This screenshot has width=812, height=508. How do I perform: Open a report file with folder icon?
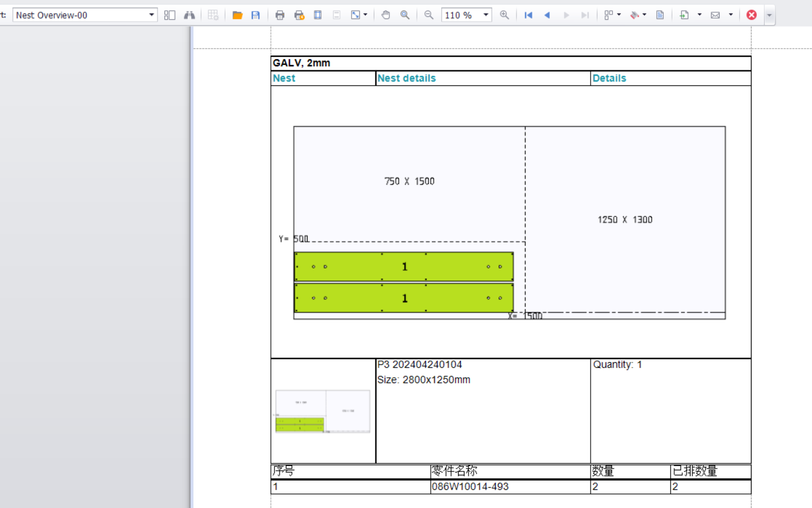[237, 15]
